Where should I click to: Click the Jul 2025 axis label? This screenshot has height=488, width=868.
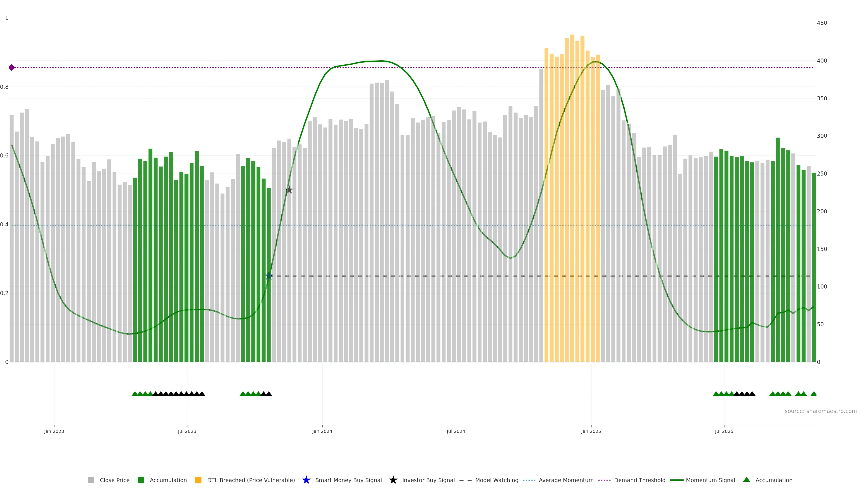pyautogui.click(x=724, y=432)
